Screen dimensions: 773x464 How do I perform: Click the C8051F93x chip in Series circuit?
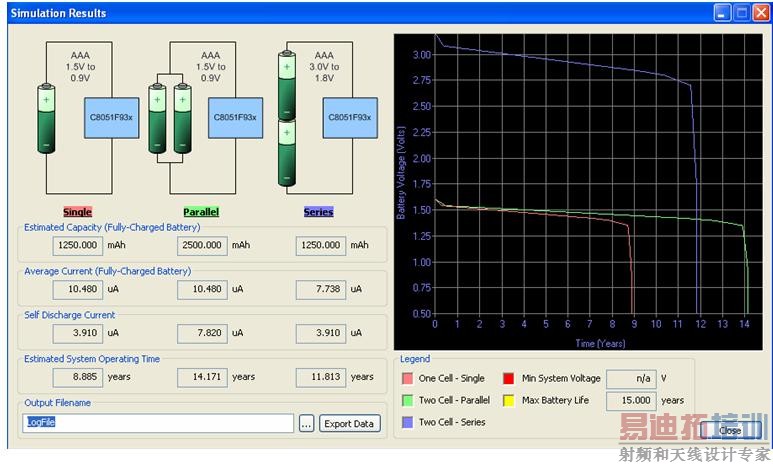point(350,118)
